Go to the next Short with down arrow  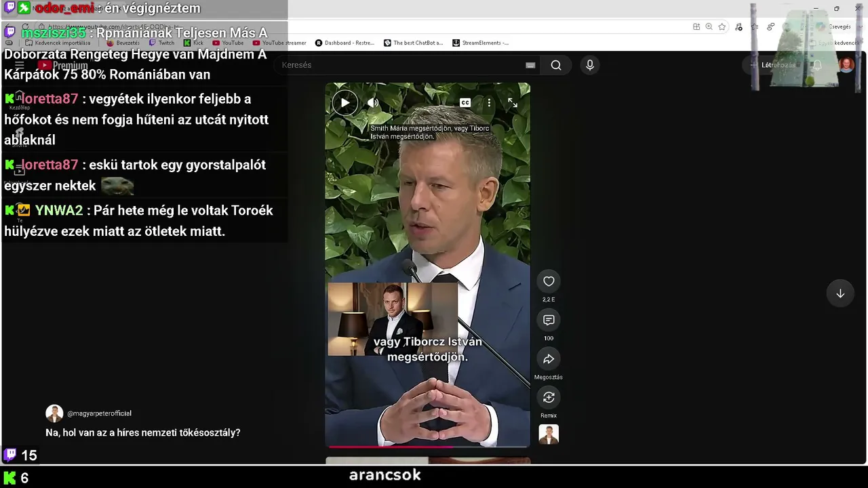[840, 293]
